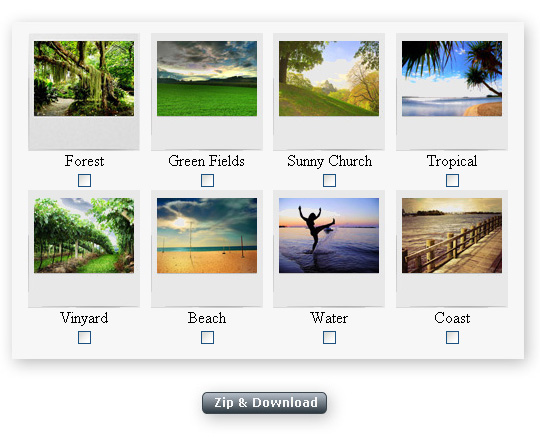Select the Beach sunset thumbnail
The height and width of the screenshot is (438, 540).
point(207,236)
